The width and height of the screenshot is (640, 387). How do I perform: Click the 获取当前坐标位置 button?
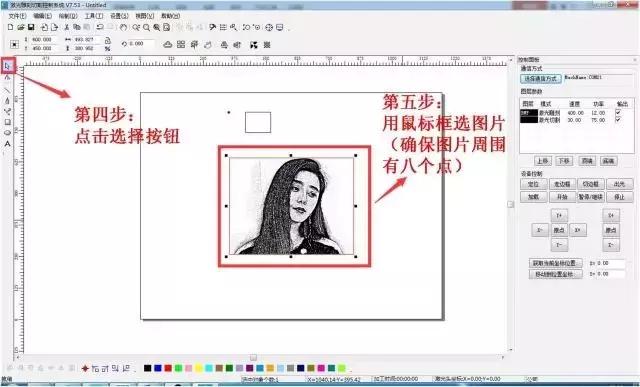(x=555, y=263)
